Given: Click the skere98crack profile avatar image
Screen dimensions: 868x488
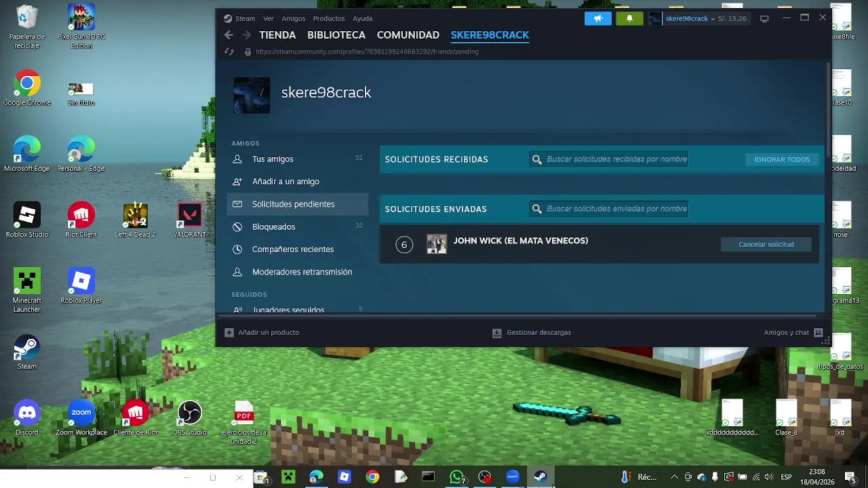Looking at the screenshot, I should 252,95.
